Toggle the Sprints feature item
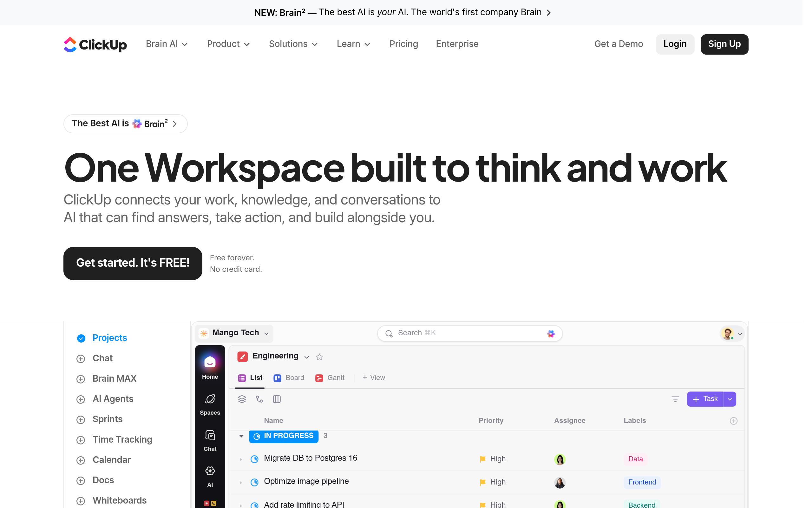 (100, 419)
